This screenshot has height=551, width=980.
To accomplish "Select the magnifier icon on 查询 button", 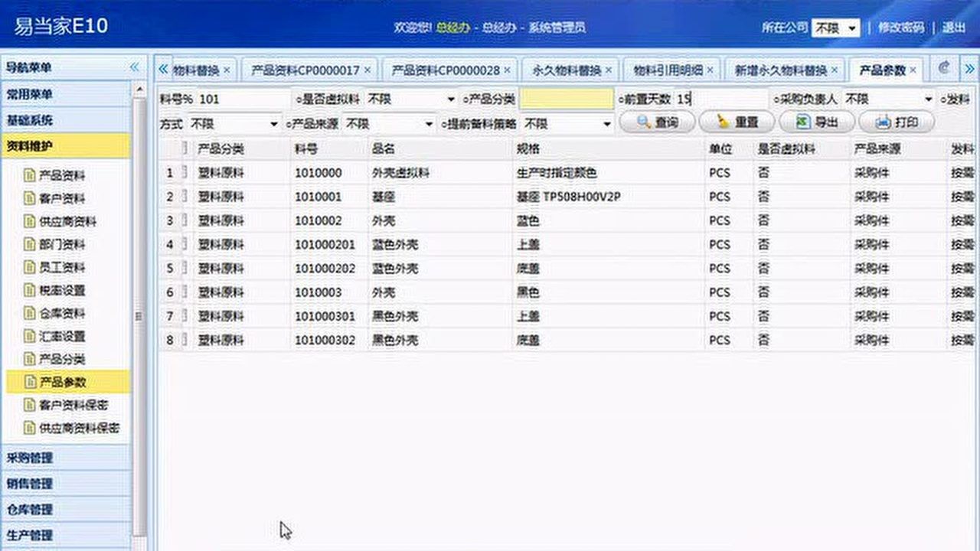I will [643, 122].
